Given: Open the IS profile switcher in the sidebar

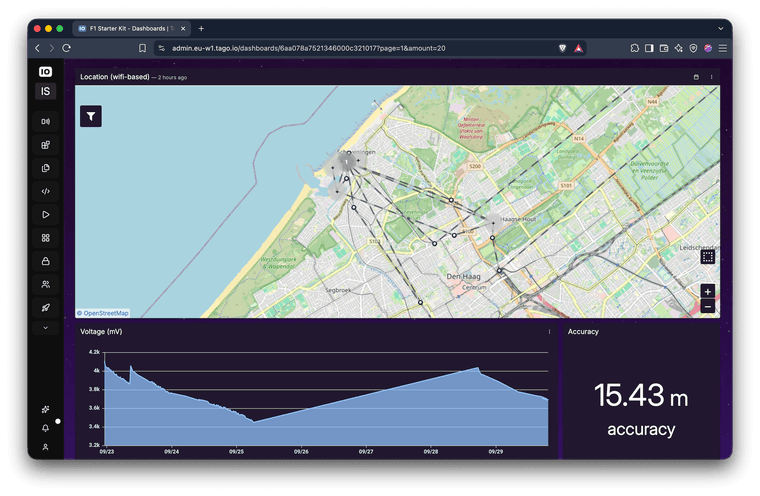Looking at the screenshot, I should [45, 91].
